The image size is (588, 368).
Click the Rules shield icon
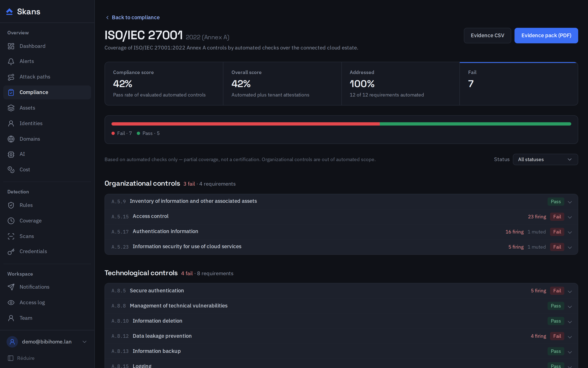click(x=11, y=205)
